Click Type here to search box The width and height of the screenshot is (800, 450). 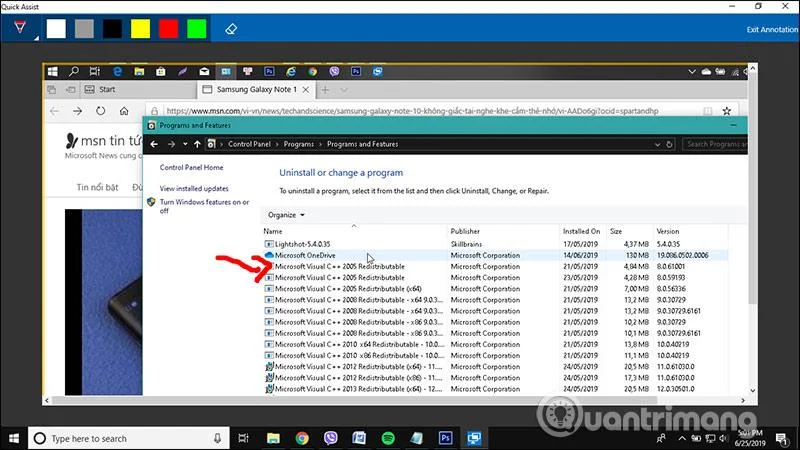129,438
